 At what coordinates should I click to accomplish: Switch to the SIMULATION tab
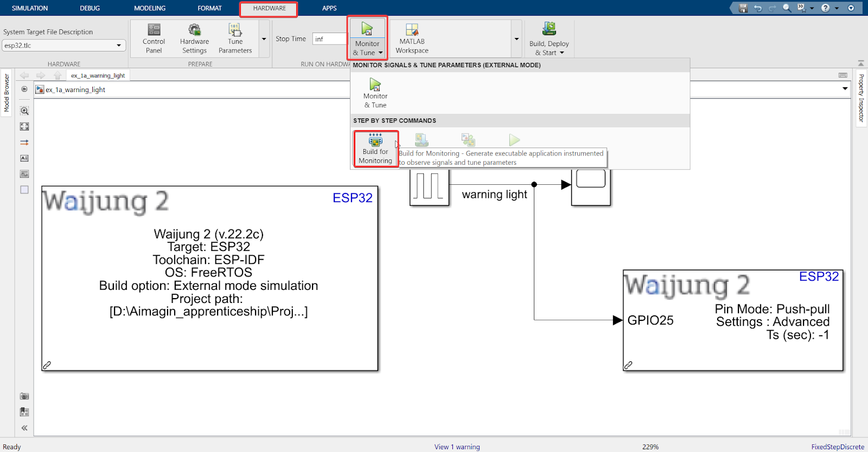pyautogui.click(x=30, y=8)
